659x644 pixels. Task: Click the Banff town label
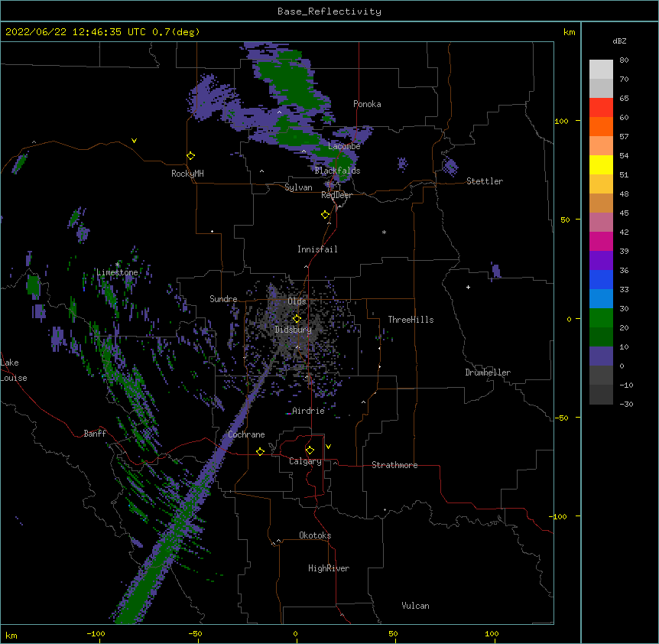pyautogui.click(x=95, y=434)
